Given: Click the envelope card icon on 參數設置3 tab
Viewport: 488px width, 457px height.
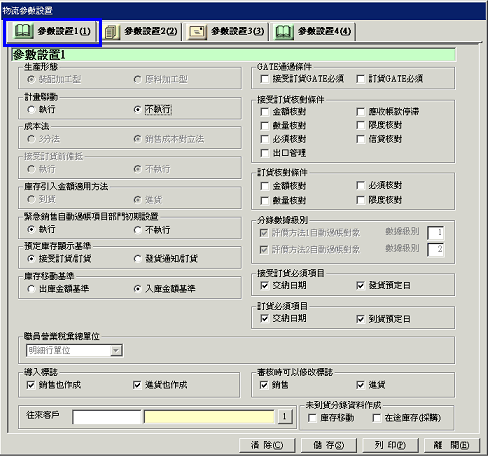Looking at the screenshot, I should 197,32.
